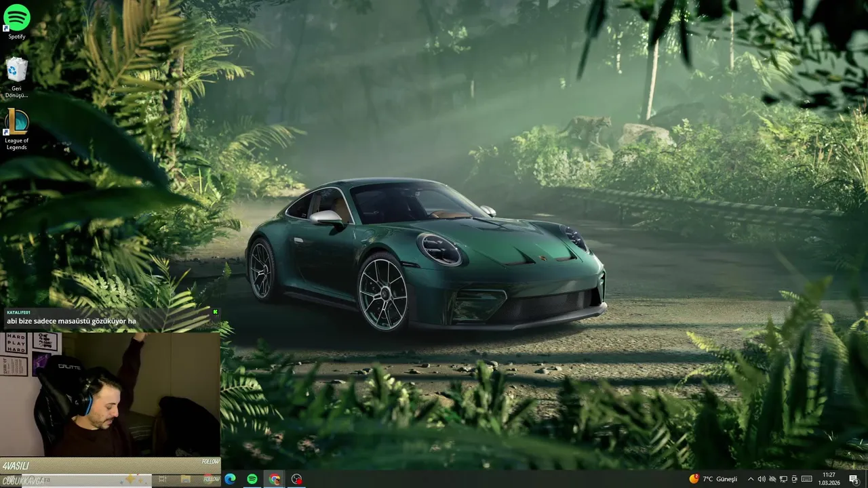Screen dimensions: 868x488
Task: Switch to Spotify in the taskbar
Action: pos(252,479)
